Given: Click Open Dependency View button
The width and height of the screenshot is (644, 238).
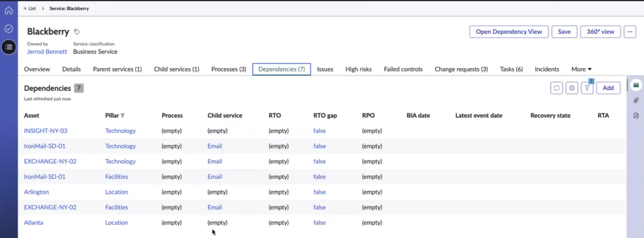Looking at the screenshot, I should [509, 32].
